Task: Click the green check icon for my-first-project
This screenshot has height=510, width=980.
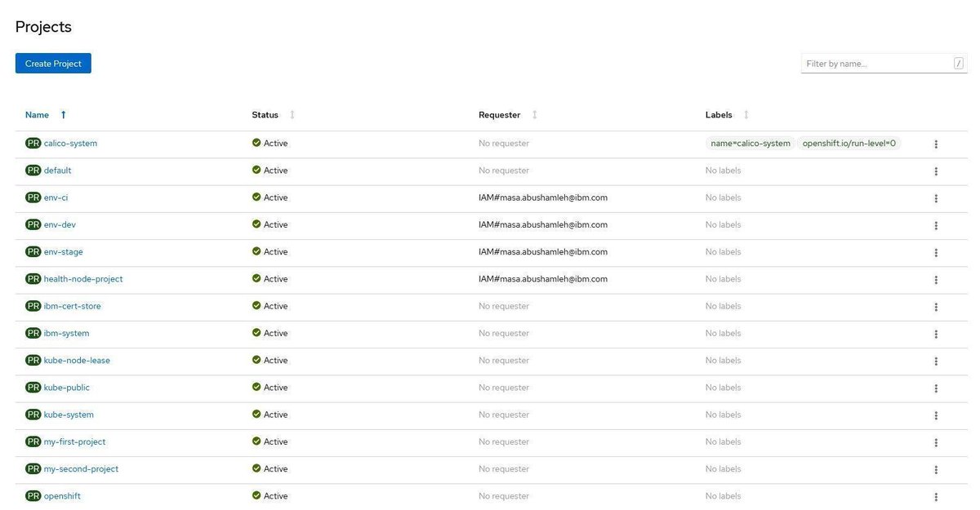Action: 256,441
